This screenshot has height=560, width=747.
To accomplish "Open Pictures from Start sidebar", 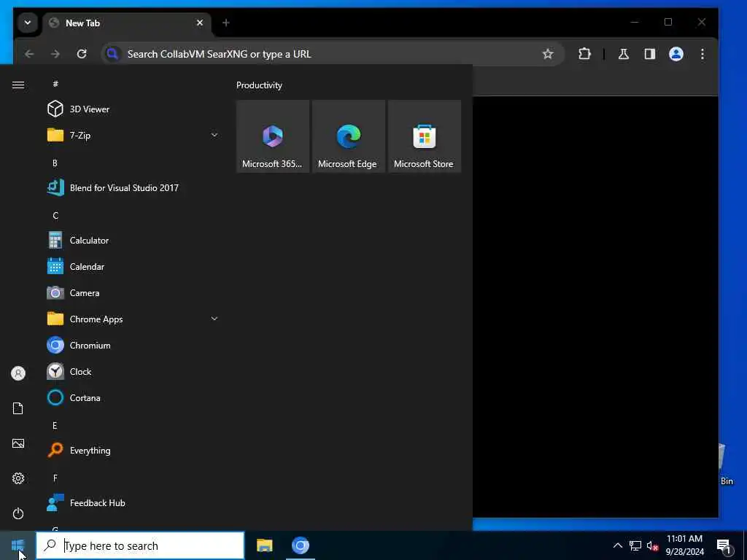I will coord(18,443).
